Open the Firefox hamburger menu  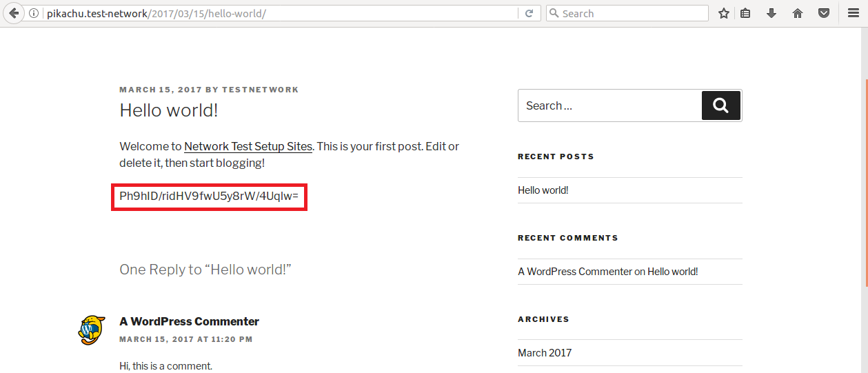(853, 13)
